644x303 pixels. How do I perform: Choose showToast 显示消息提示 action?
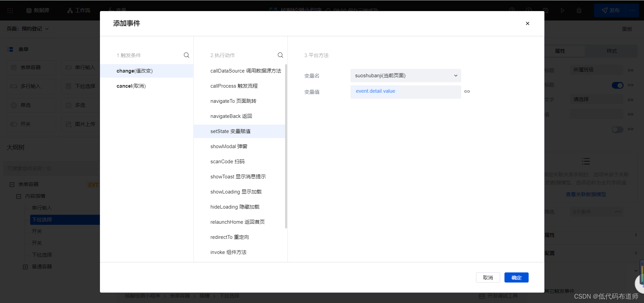pyautogui.click(x=239, y=177)
